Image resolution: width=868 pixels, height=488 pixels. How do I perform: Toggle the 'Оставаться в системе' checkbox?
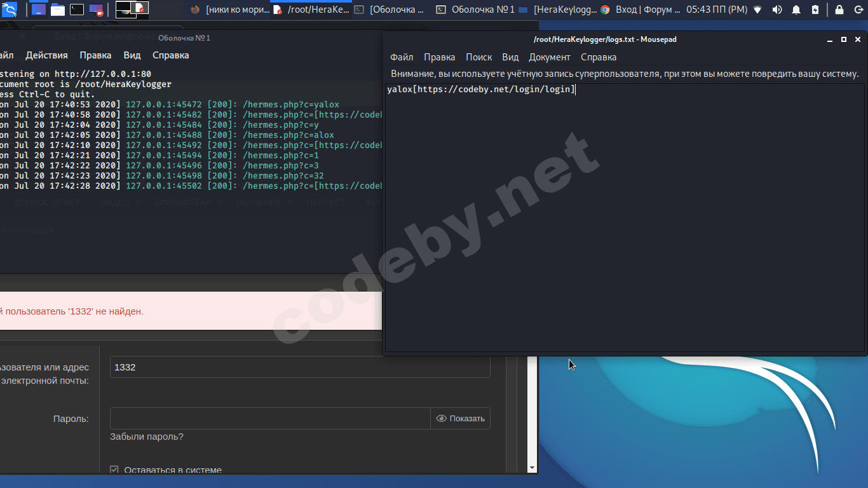(x=114, y=470)
